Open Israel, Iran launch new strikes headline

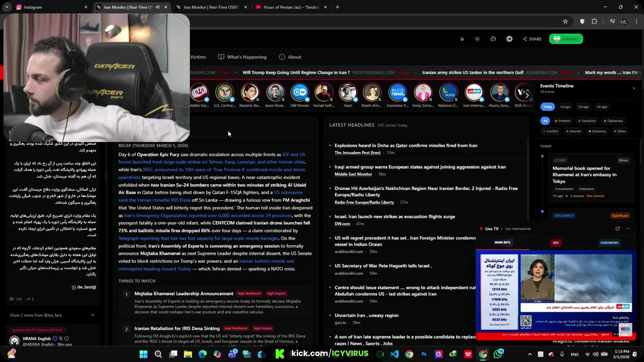pyautogui.click(x=394, y=217)
